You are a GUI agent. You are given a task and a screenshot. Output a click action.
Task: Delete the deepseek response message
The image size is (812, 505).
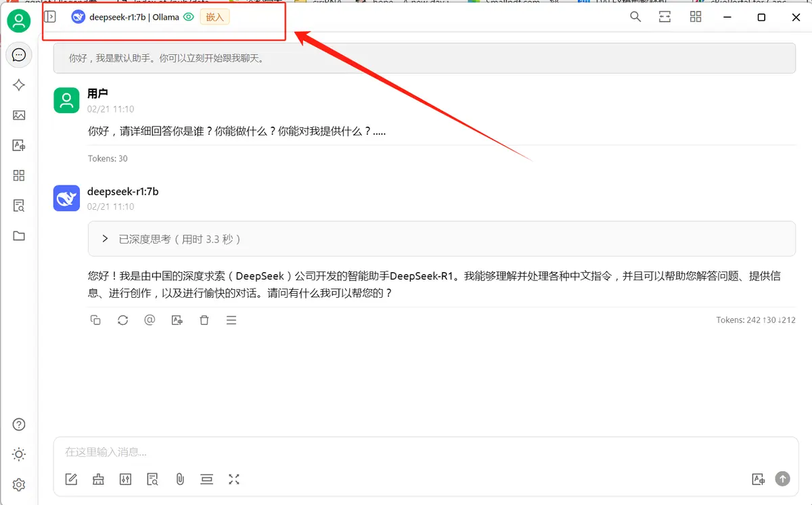[204, 320]
